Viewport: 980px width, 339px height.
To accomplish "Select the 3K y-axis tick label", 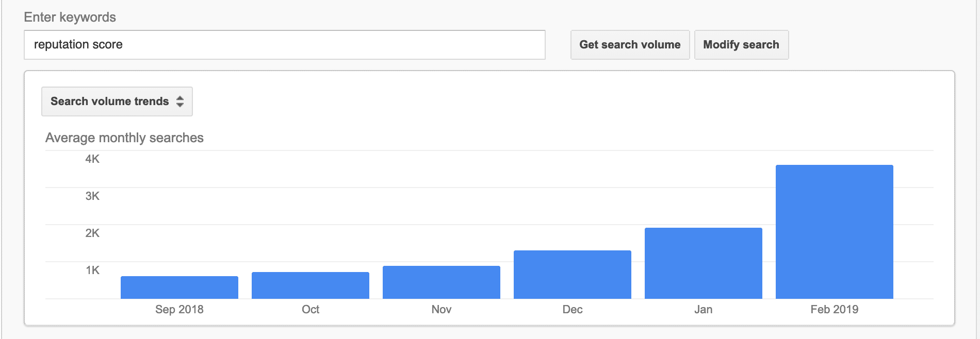I will click(92, 196).
